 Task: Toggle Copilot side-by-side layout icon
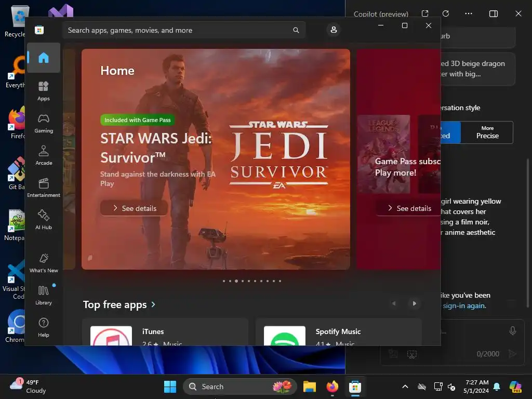pyautogui.click(x=494, y=14)
